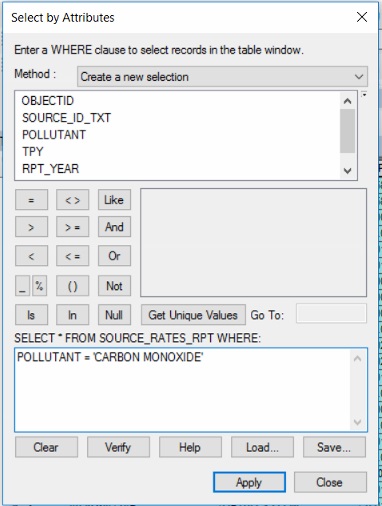Click the field list scroll up arrow
Screen dimensions: 382x506
pyautogui.click(x=347, y=101)
